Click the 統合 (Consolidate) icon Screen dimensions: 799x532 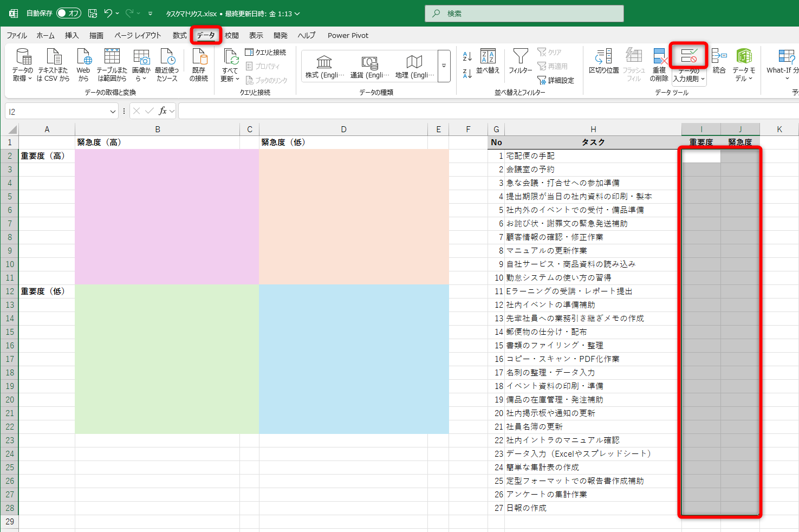click(x=719, y=65)
